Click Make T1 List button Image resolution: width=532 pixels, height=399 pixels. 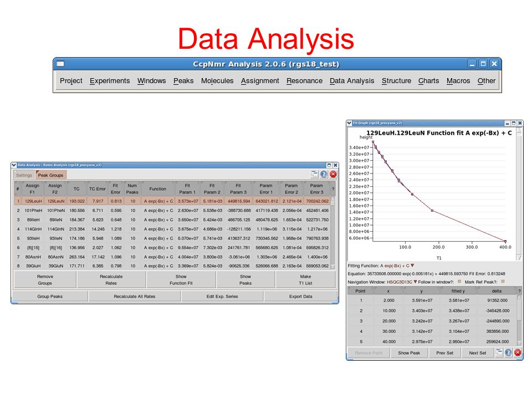305,280
